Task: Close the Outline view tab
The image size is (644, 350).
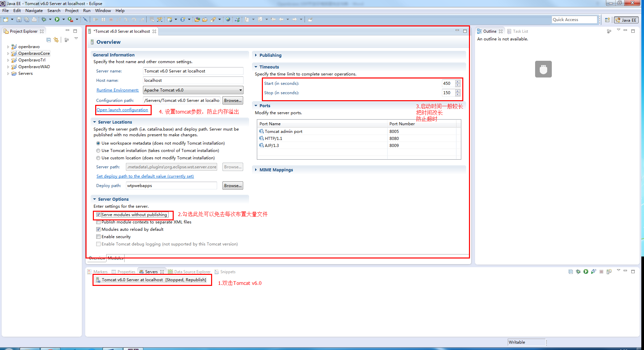Action: click(501, 31)
